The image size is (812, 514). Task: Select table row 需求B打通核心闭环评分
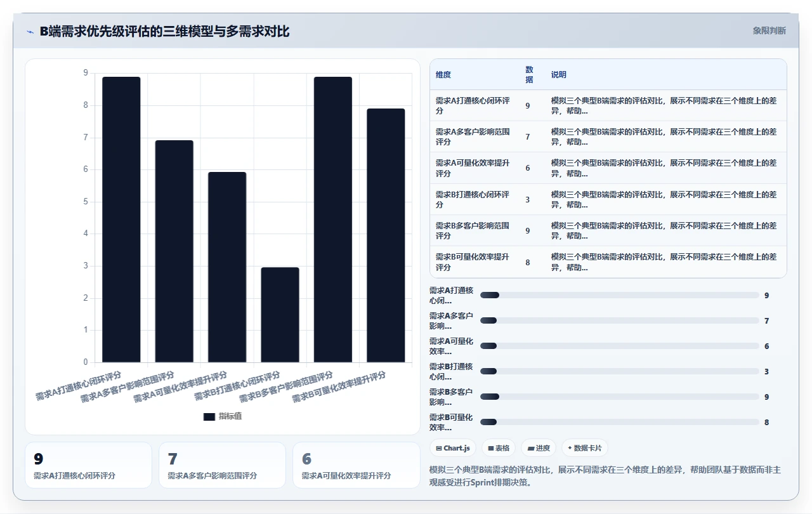608,199
